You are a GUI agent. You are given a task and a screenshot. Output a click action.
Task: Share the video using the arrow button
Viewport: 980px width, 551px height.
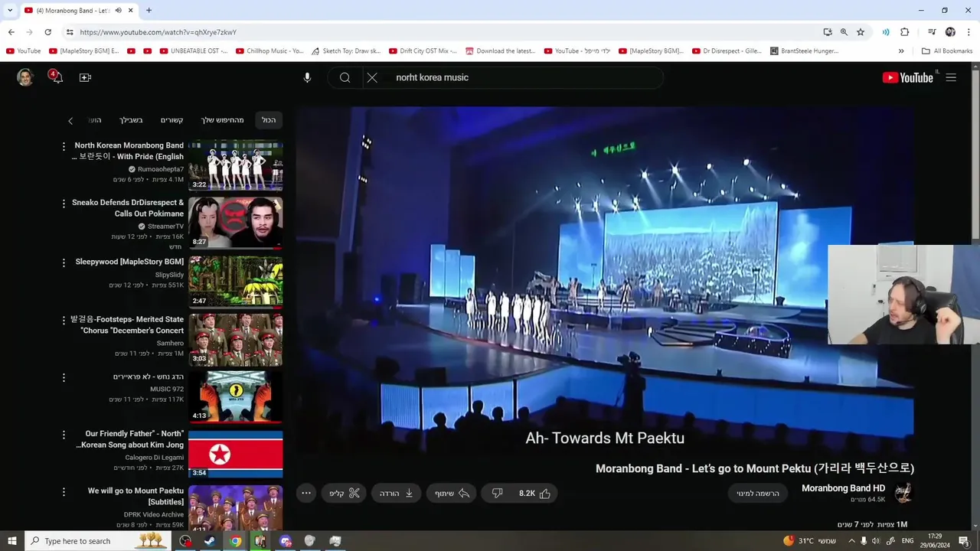452,494
